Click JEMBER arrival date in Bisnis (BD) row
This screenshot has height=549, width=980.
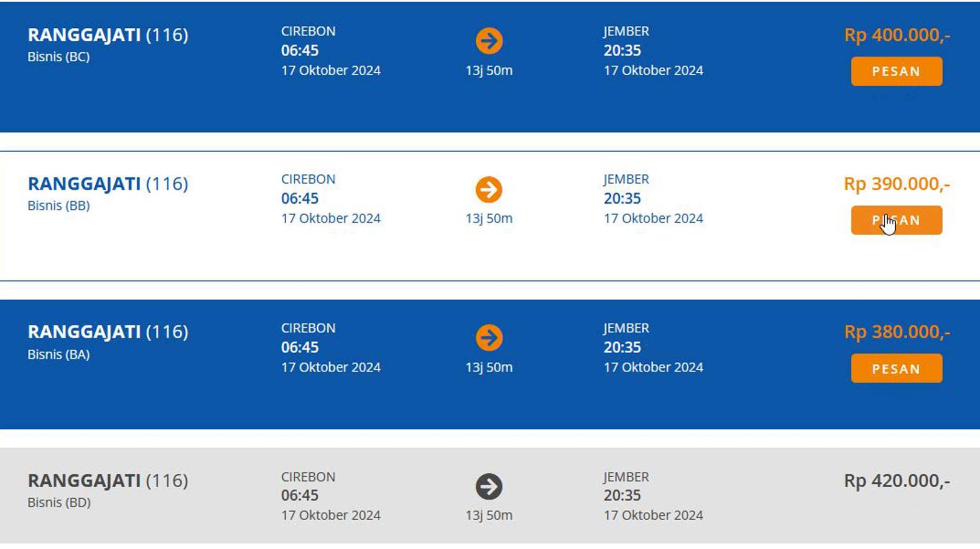coord(653,515)
